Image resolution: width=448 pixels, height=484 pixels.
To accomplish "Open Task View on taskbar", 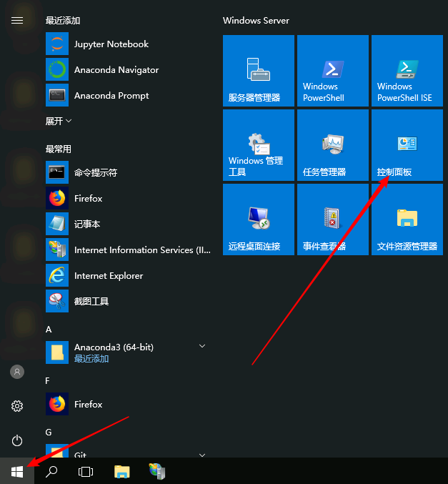I will point(86,472).
